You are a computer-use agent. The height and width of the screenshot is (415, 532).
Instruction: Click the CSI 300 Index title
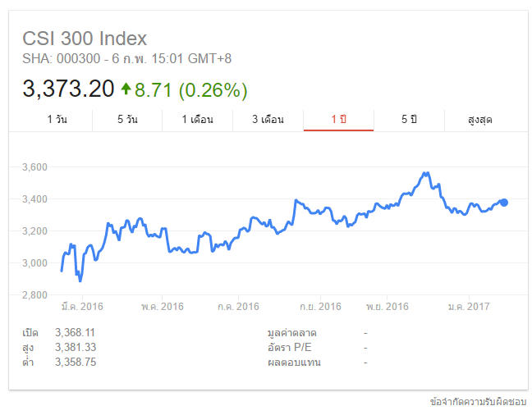[85, 39]
